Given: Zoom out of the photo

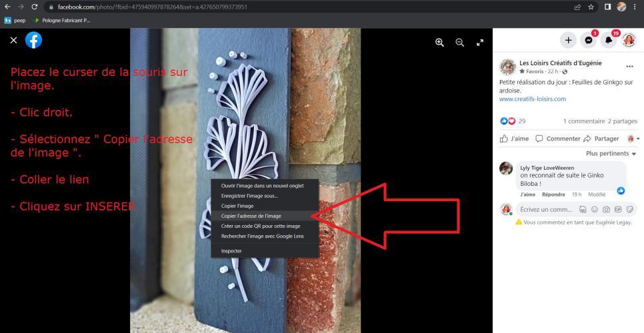Looking at the screenshot, I should [459, 43].
